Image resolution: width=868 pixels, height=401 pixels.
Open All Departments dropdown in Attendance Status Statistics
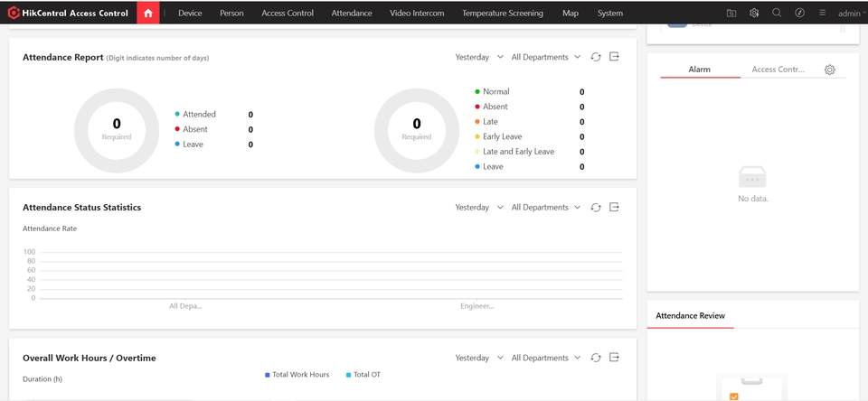coord(546,208)
